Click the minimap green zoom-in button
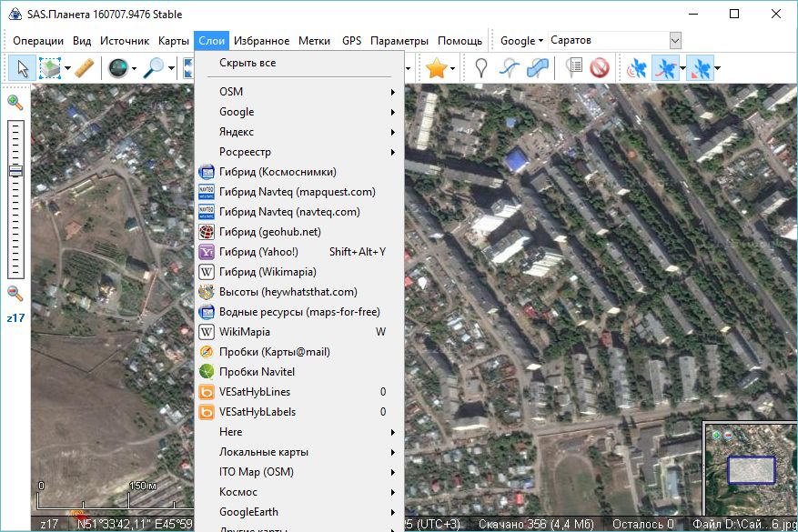Viewport: 798px width, 532px height. (x=717, y=435)
